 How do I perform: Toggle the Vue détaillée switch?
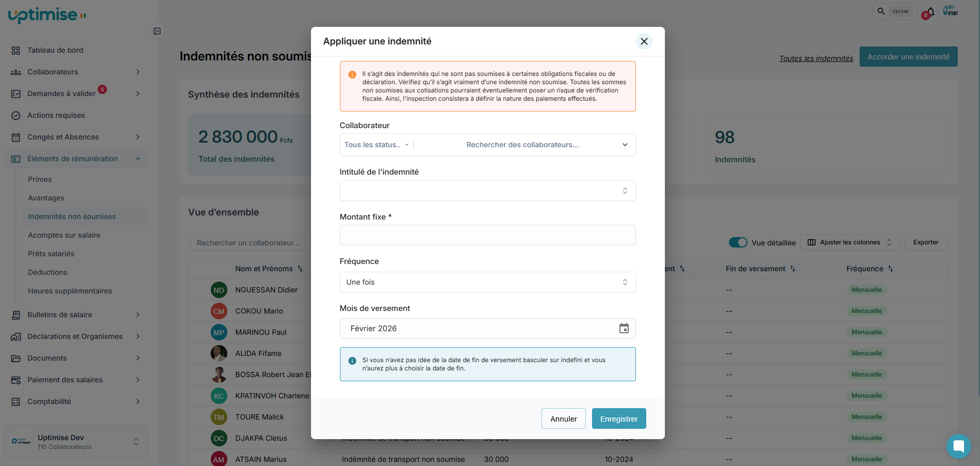[738, 242]
